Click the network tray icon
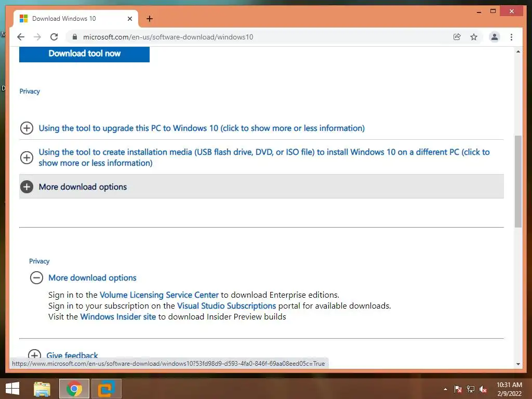 click(471, 389)
